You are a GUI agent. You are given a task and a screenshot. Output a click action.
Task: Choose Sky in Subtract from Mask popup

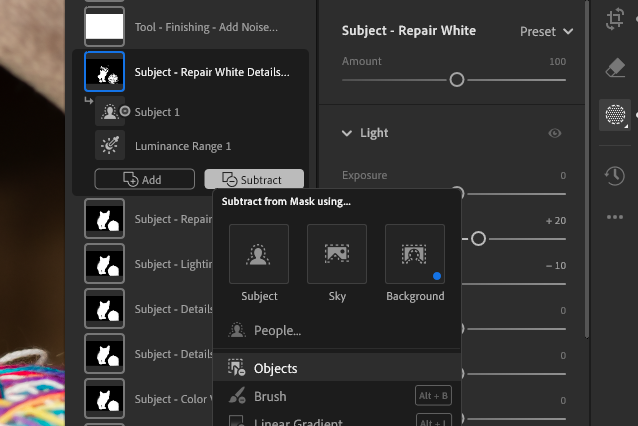click(337, 254)
